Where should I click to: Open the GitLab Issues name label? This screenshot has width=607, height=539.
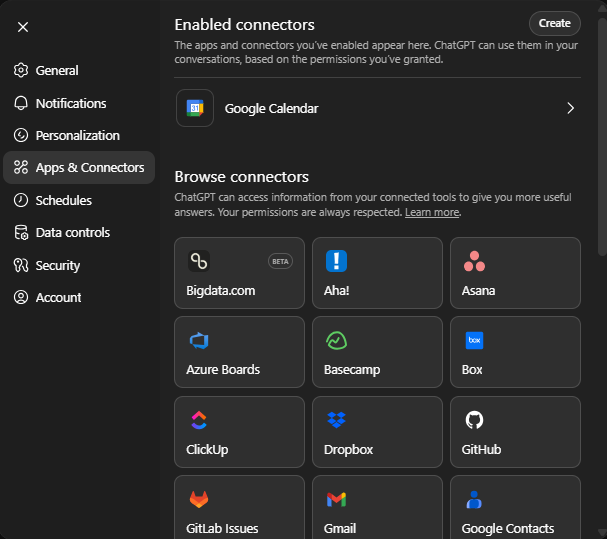(x=222, y=529)
